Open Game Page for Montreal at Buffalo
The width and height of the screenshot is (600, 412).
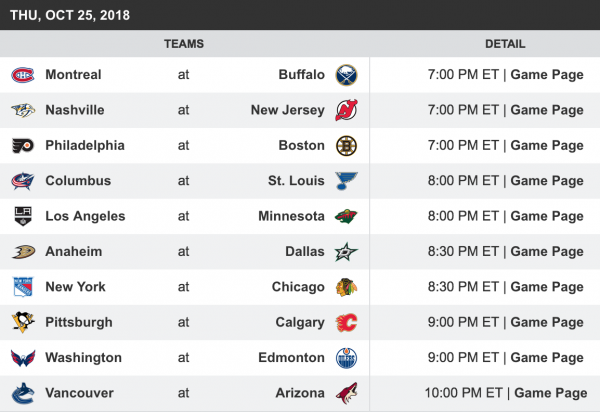coord(546,75)
